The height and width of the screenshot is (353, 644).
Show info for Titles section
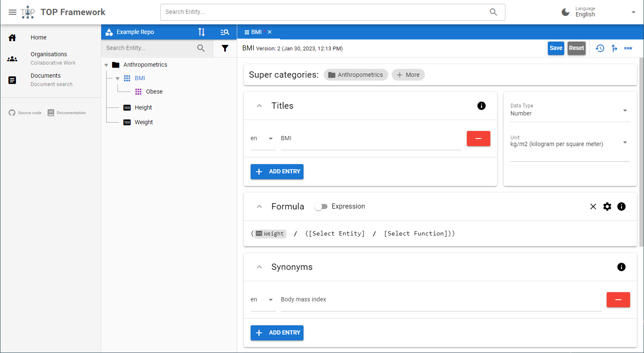482,106
